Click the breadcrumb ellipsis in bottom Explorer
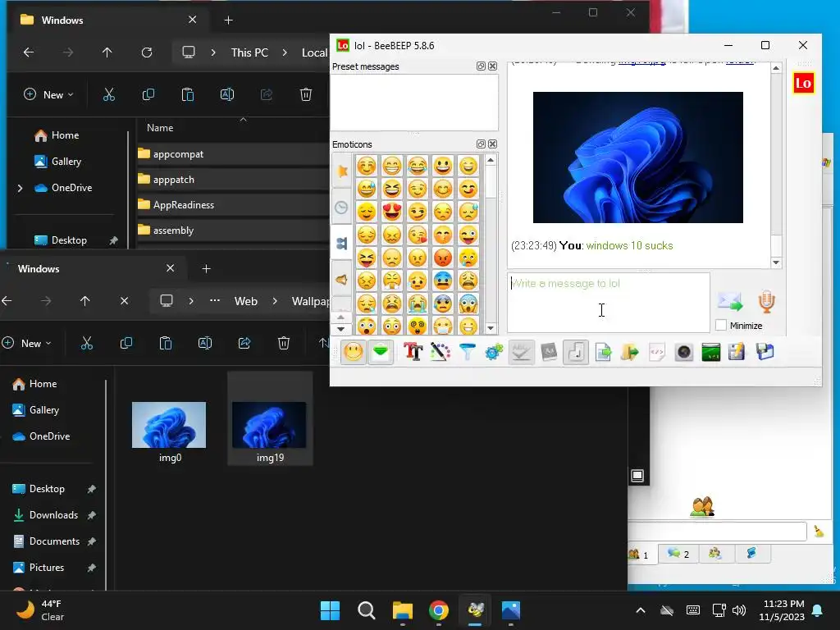 click(x=215, y=300)
